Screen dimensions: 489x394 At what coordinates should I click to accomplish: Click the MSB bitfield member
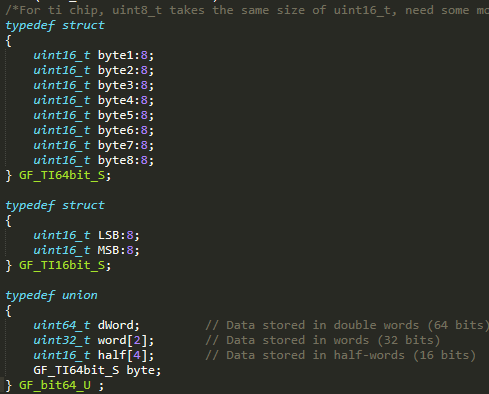coord(108,250)
